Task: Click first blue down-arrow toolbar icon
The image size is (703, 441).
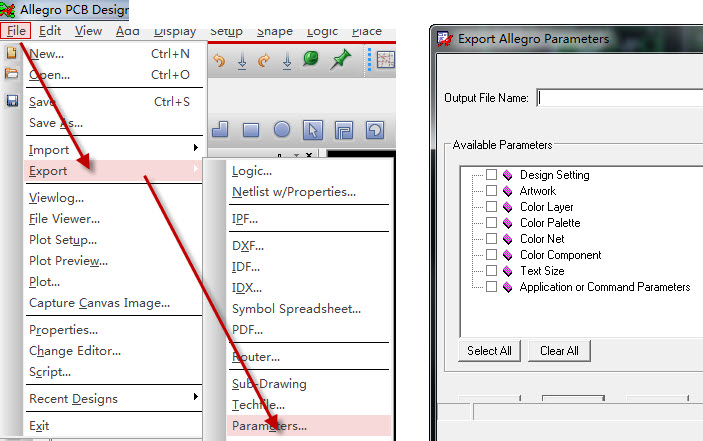Action: click(242, 61)
